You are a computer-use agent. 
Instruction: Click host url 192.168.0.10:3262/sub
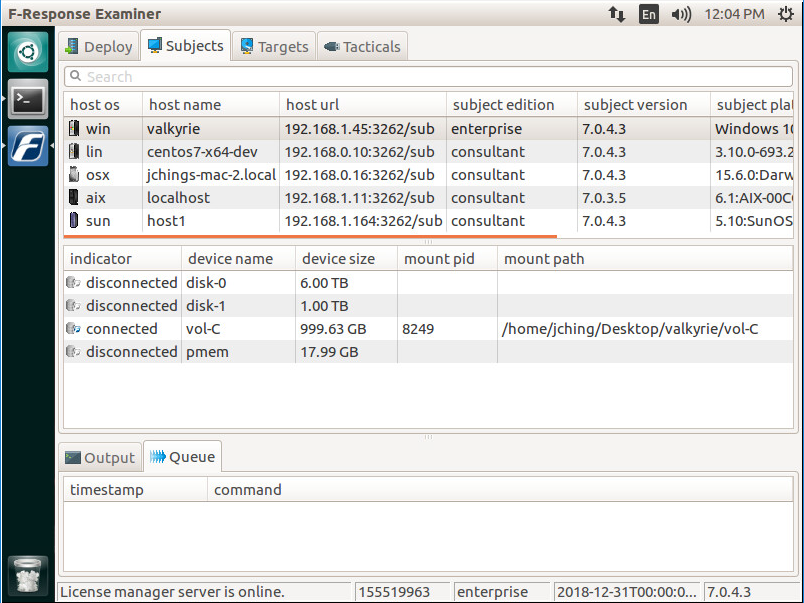pos(359,152)
